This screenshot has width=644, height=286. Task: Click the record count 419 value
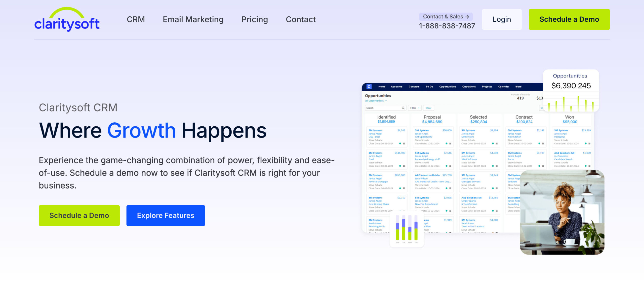pyautogui.click(x=520, y=98)
